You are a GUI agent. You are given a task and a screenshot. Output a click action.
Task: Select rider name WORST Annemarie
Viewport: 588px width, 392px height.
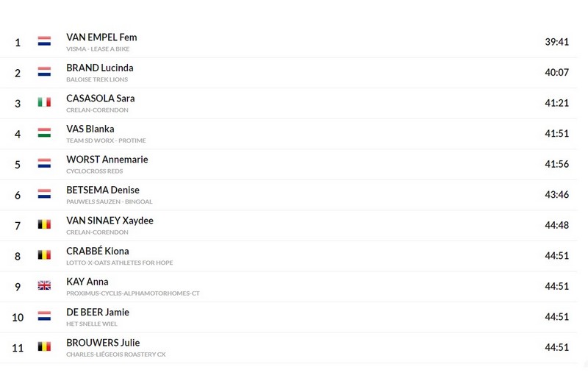pos(107,160)
